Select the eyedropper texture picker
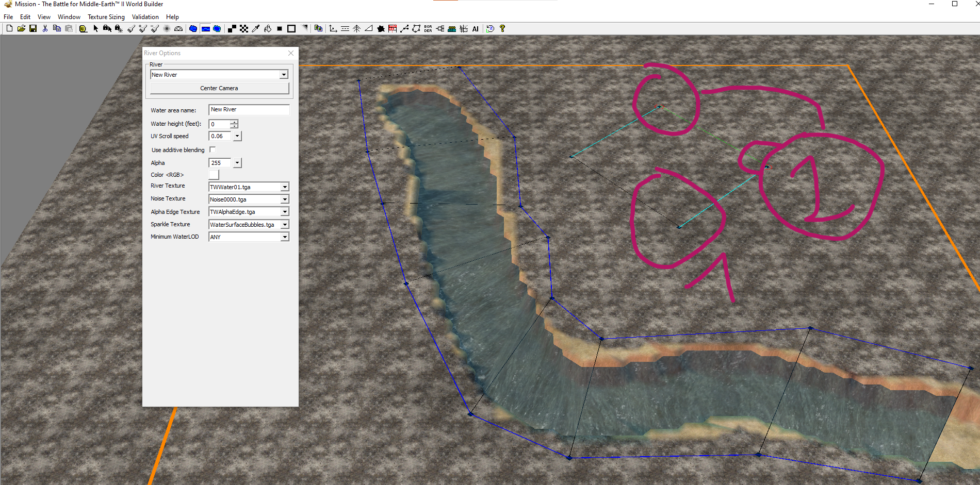The height and width of the screenshot is (485, 980). tap(256, 28)
